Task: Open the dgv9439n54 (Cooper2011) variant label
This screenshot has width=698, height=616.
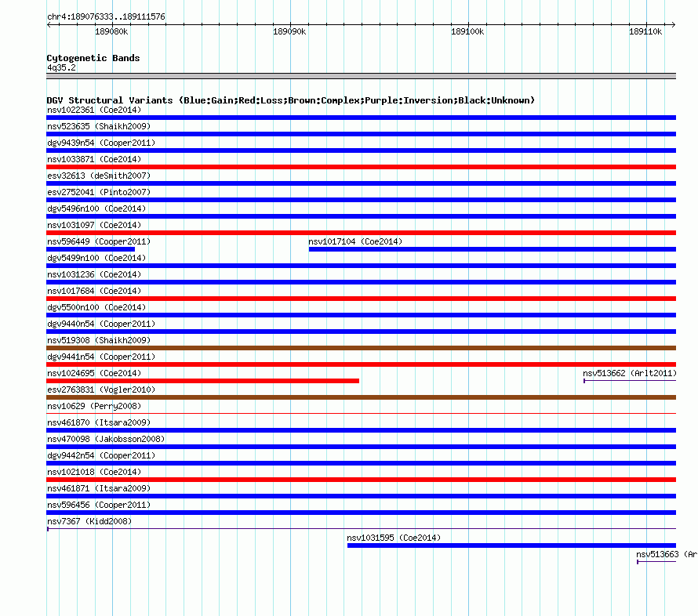Action: [101, 143]
